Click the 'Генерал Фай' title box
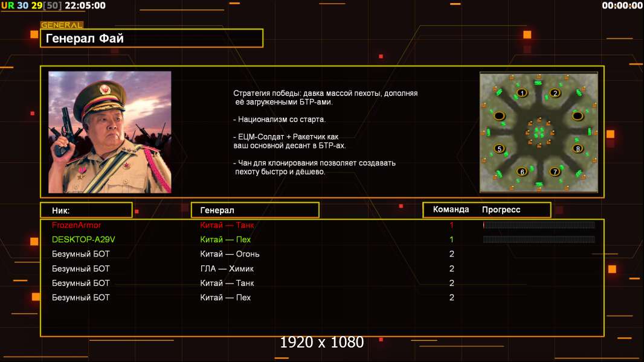This screenshot has height=362, width=644. tap(152, 38)
